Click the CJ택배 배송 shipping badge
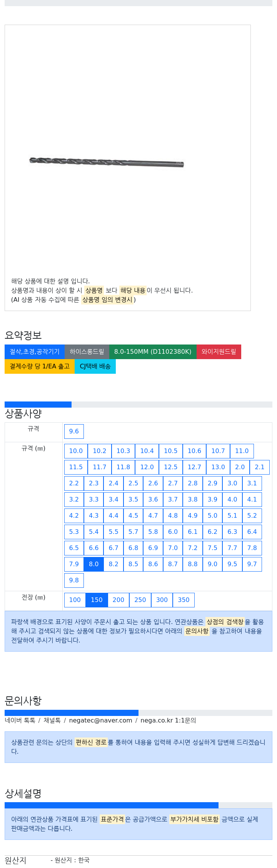 95,366
